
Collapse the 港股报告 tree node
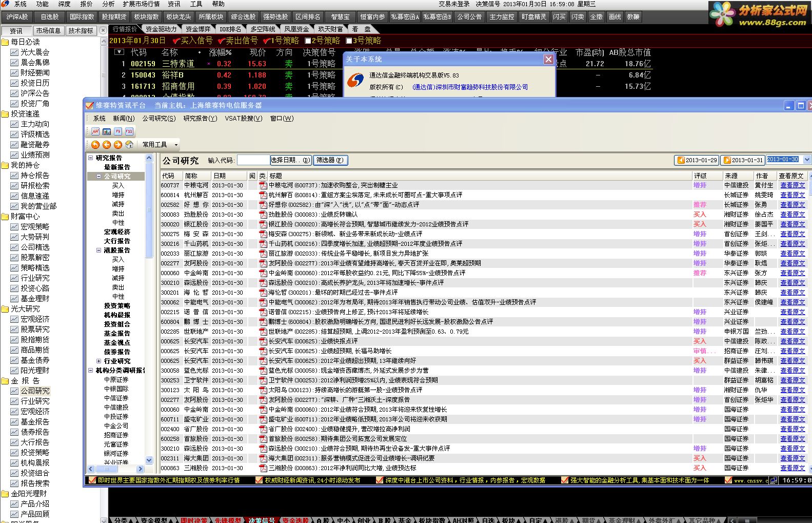click(x=99, y=250)
